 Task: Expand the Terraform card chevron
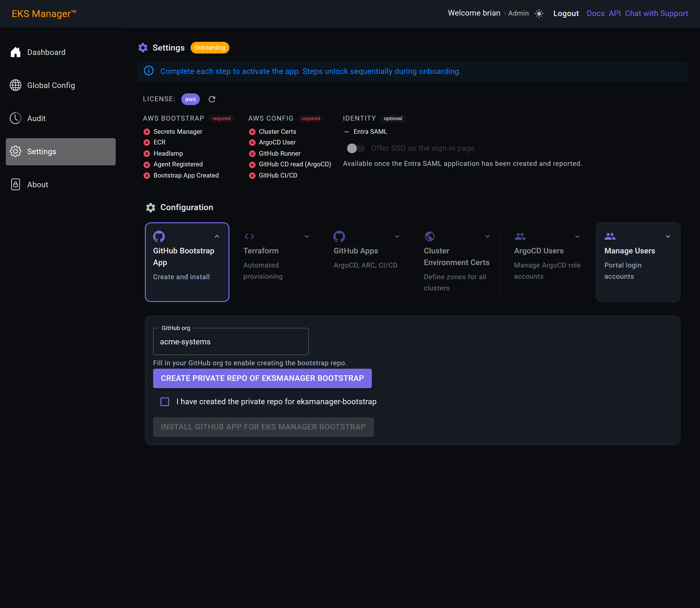point(306,236)
